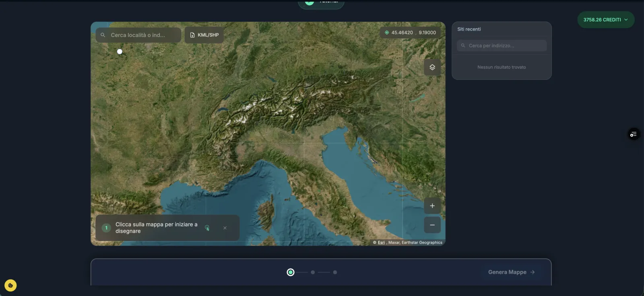The image size is (644, 296).
Task: Upload a KML/SHP file
Action: point(204,35)
